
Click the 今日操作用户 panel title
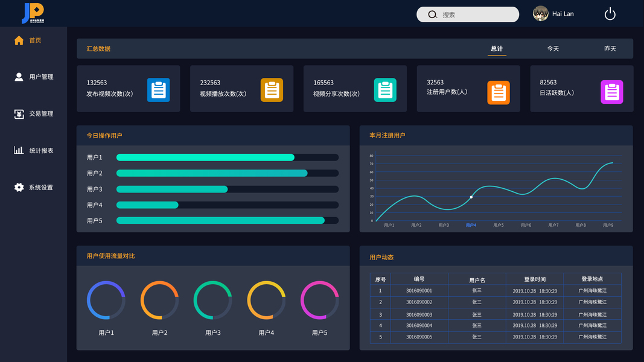click(104, 135)
